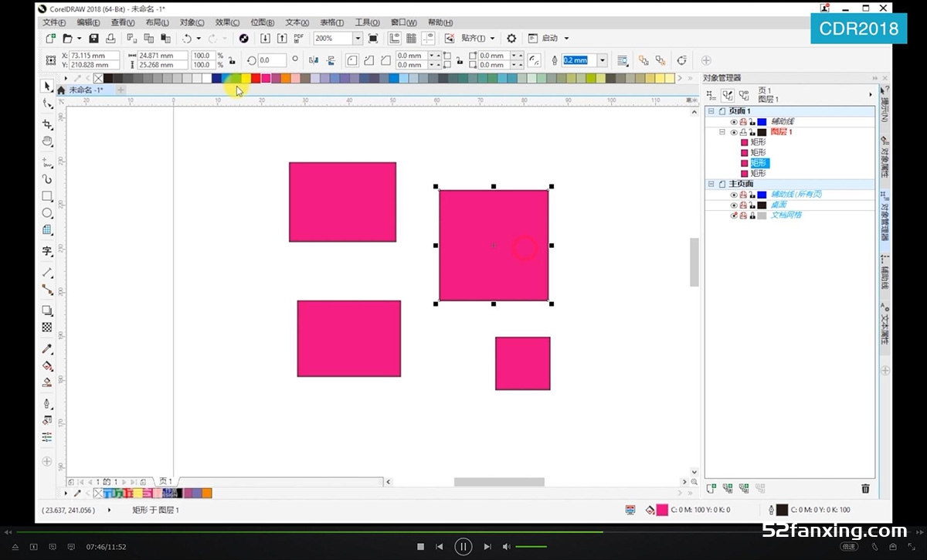Select the Pick (arrow) tool
This screenshot has width=927, height=560.
point(47,86)
